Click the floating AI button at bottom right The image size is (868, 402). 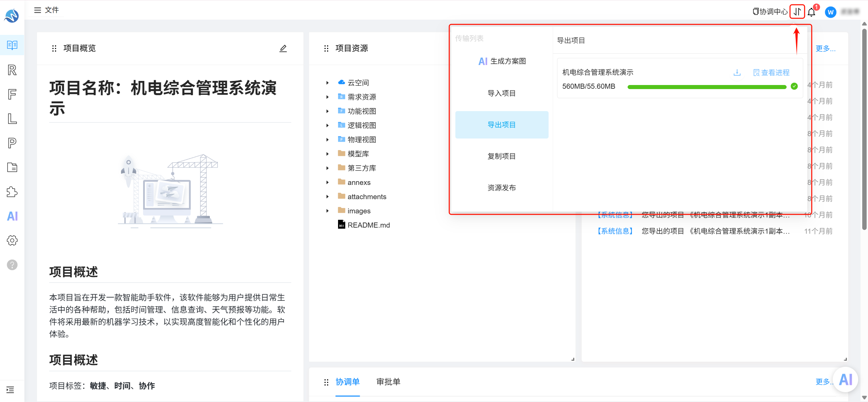tap(845, 380)
